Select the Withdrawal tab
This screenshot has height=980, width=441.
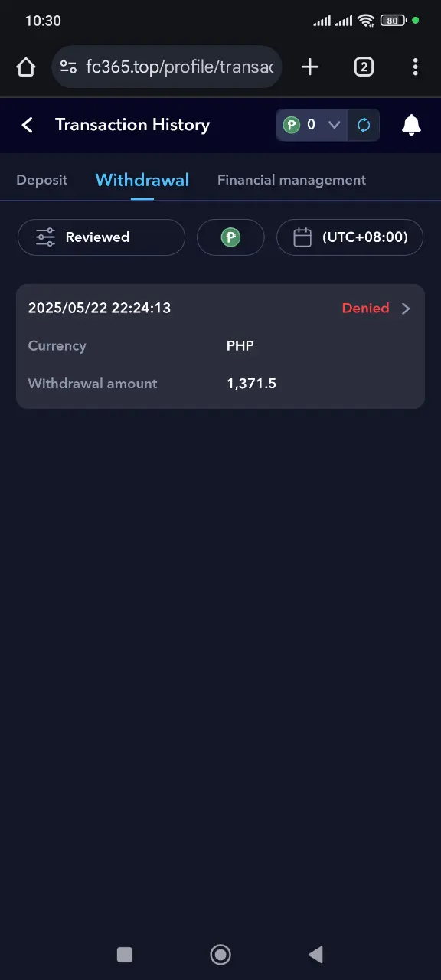pos(142,180)
